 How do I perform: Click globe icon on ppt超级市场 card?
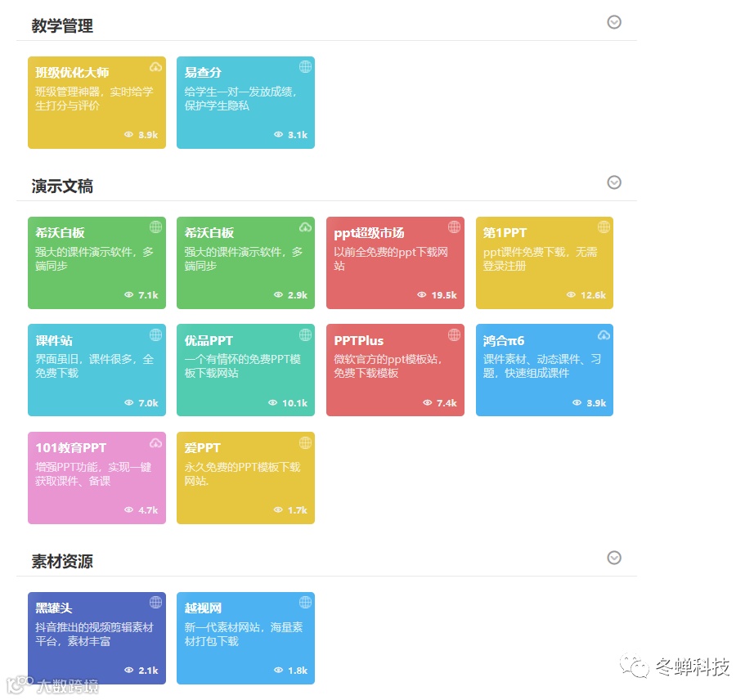coord(455,227)
